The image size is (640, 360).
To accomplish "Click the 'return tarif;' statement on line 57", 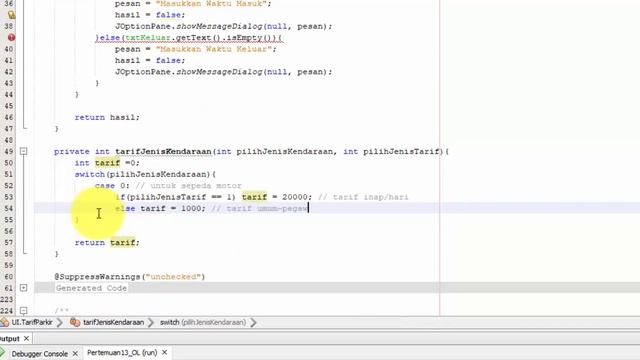I will coord(107,242).
